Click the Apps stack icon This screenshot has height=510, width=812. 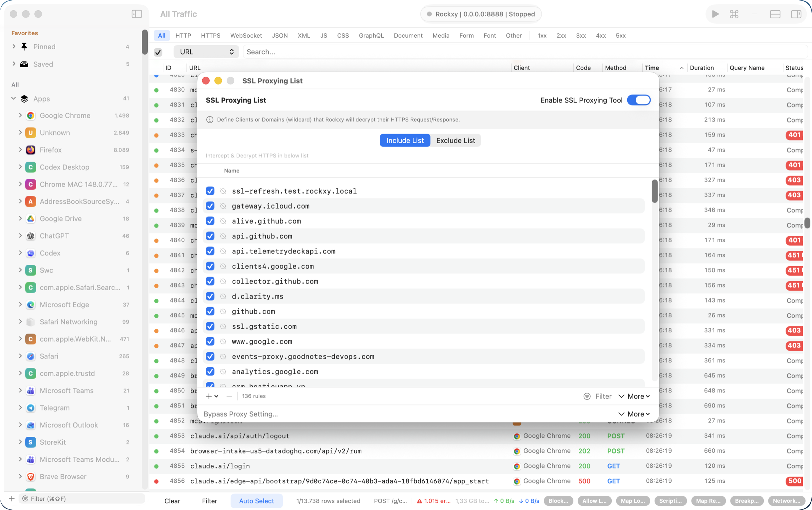24,99
